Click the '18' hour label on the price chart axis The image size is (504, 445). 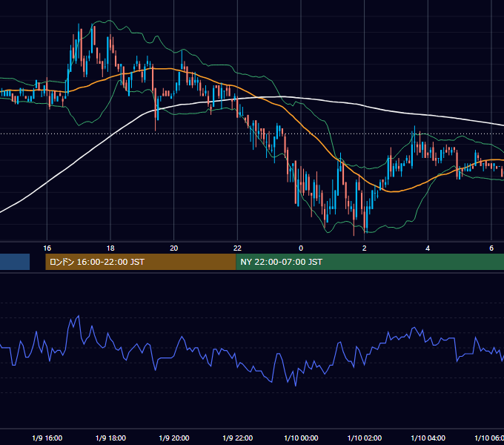[110, 248]
